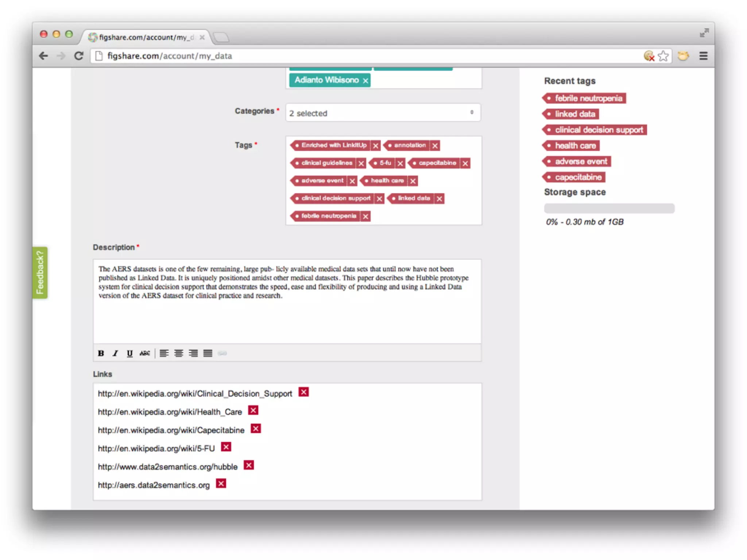
Task: Apply strikethrough ABC formatting
Action: [x=144, y=353]
